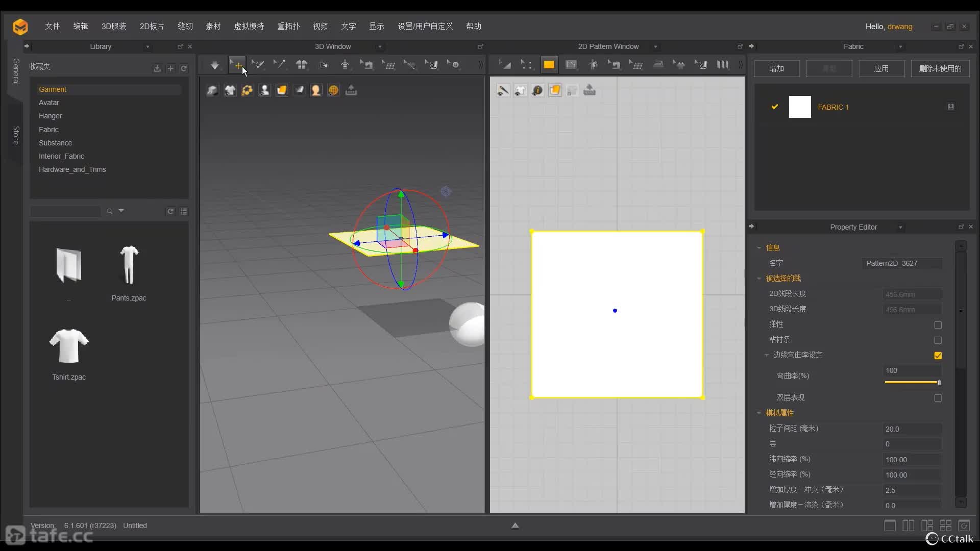Select the iron steam tool in 2D toolbar
The image size is (980, 551).
(658, 65)
